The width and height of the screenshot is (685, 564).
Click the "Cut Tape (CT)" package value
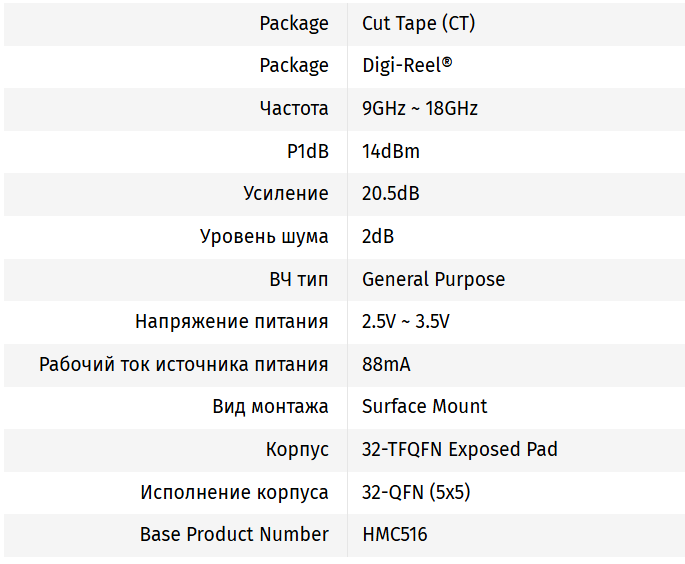pos(418,23)
